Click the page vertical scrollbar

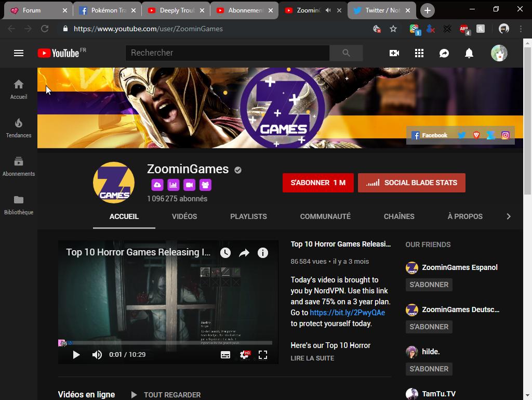(x=527, y=121)
